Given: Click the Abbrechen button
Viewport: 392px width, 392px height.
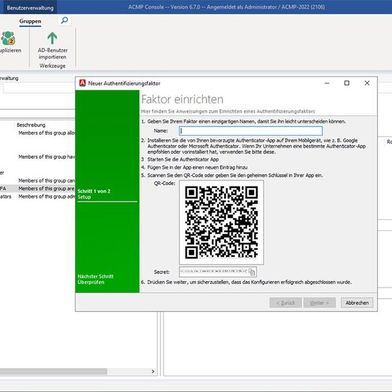Looking at the screenshot, I should [357, 303].
